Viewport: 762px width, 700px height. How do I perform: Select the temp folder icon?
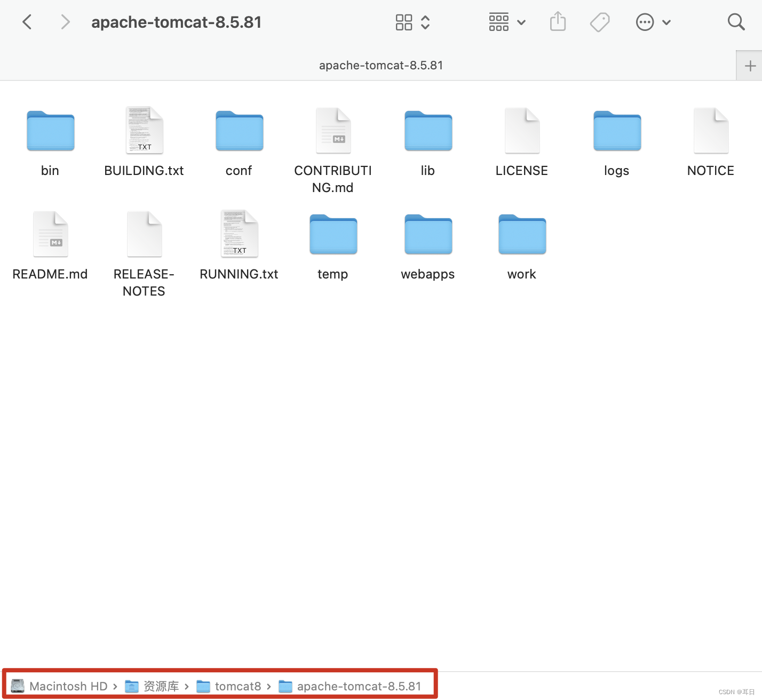click(x=333, y=235)
